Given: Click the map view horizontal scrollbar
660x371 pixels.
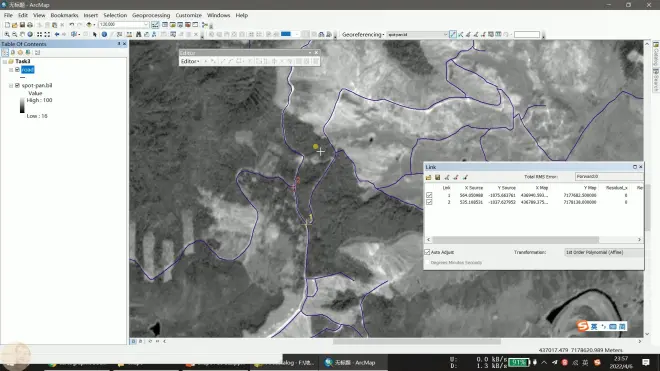Looking at the screenshot, I should pos(417,341).
